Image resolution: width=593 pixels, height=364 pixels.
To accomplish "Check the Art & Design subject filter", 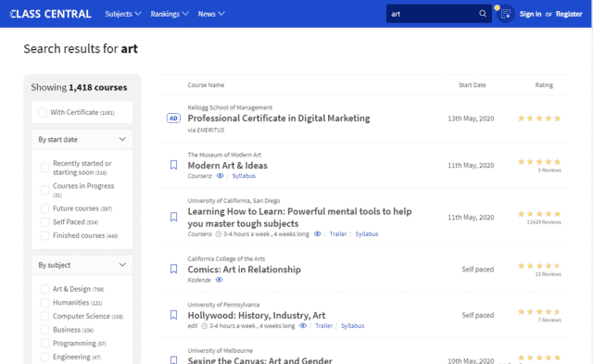I will point(44,289).
